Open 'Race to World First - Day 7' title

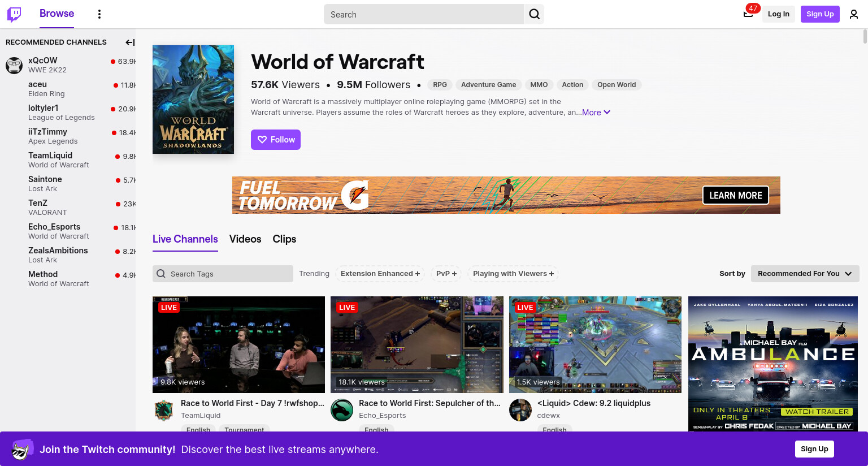(x=253, y=403)
